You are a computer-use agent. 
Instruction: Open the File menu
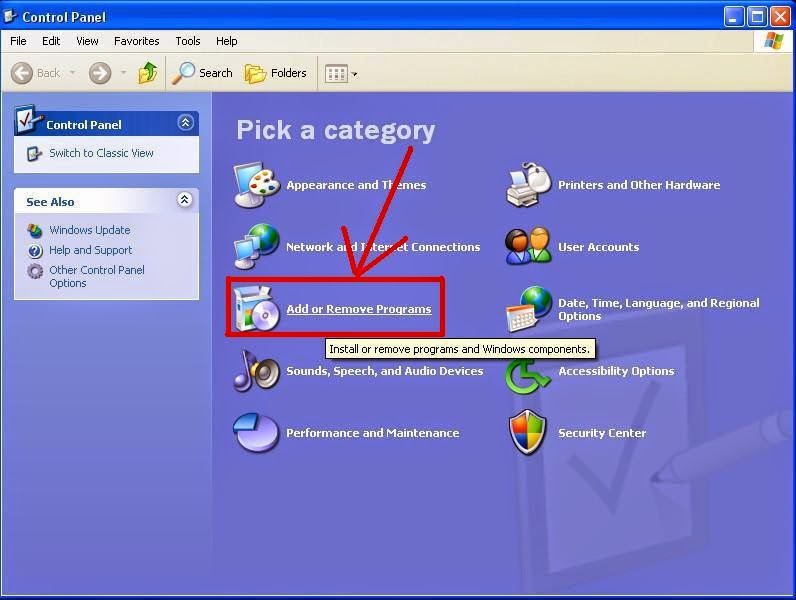pyautogui.click(x=18, y=41)
